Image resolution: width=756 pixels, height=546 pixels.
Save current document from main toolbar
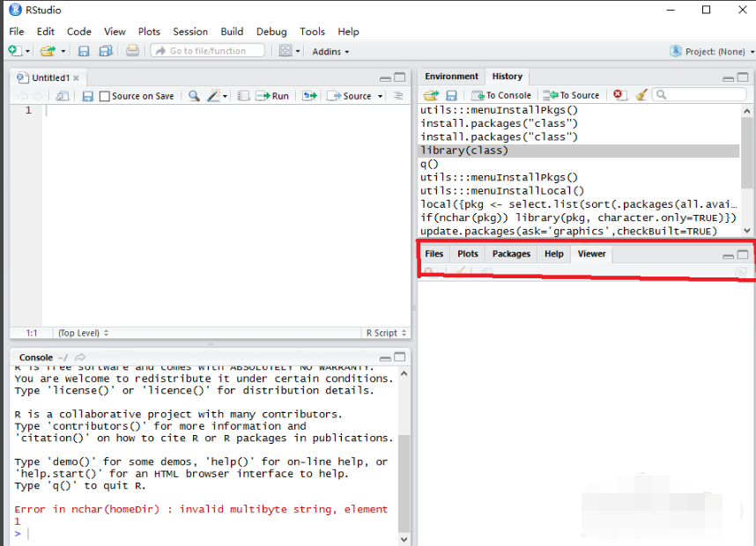pyautogui.click(x=84, y=50)
